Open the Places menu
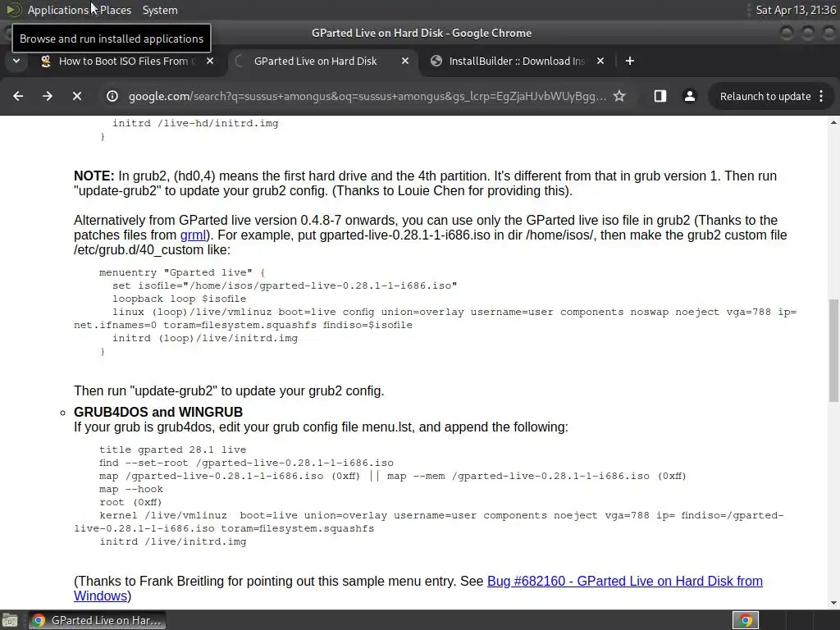 116,10
